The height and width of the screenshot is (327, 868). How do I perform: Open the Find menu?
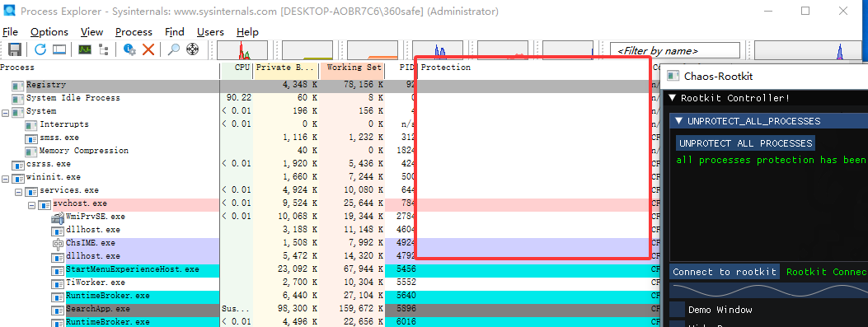(x=175, y=32)
